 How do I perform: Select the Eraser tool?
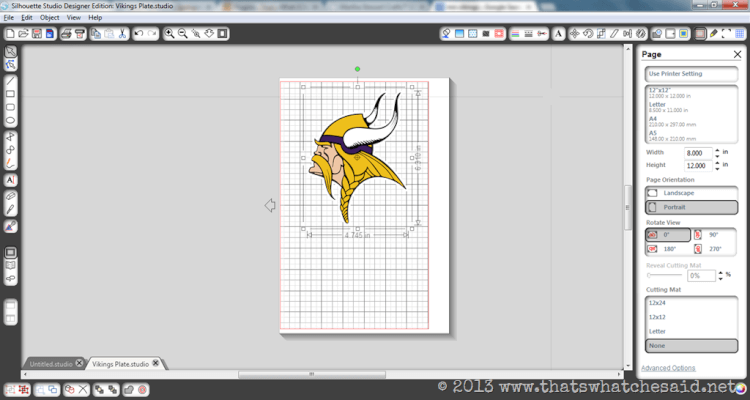[x=11, y=196]
